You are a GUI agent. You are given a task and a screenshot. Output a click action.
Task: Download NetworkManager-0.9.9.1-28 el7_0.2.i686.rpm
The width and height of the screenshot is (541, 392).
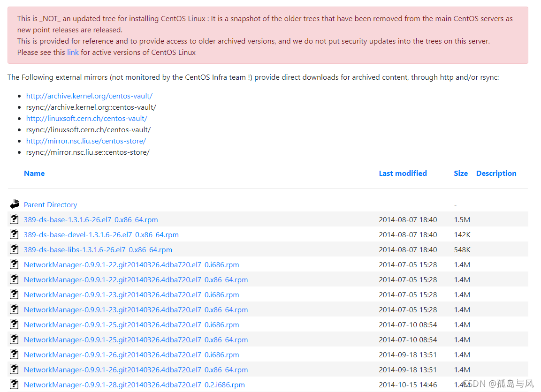pyautogui.click(x=134, y=385)
